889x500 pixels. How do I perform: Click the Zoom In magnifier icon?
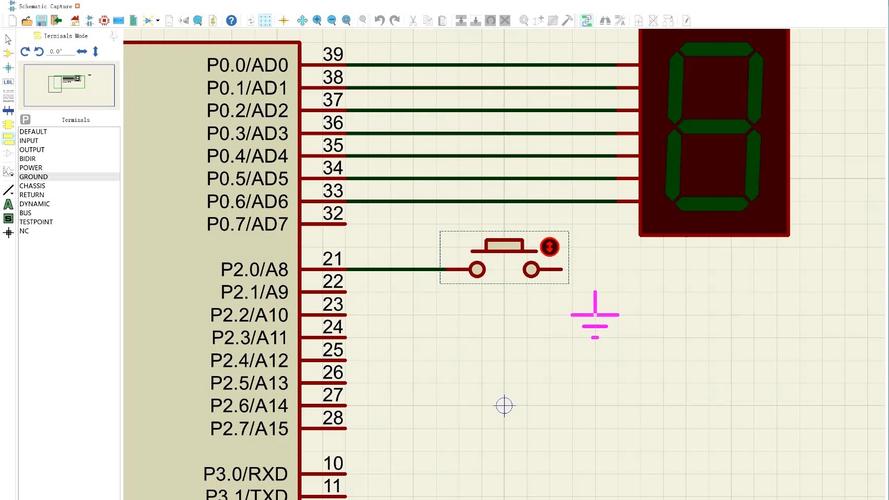pyautogui.click(x=317, y=21)
